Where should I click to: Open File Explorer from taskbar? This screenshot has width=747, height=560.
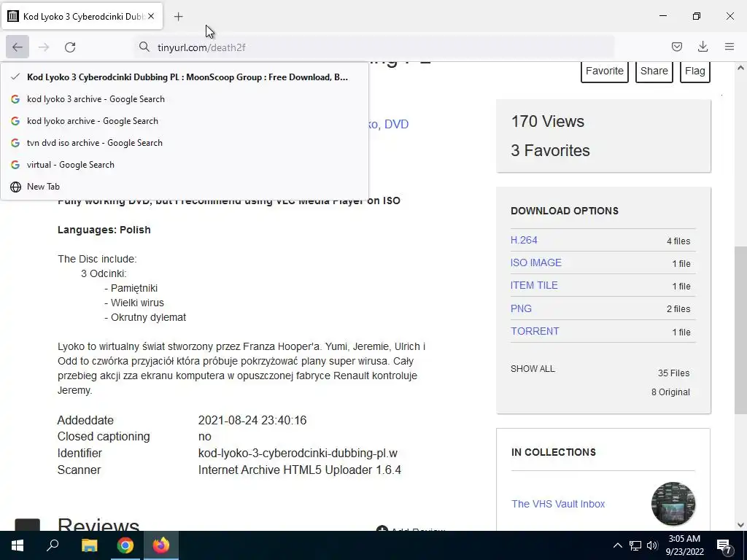tap(89, 545)
